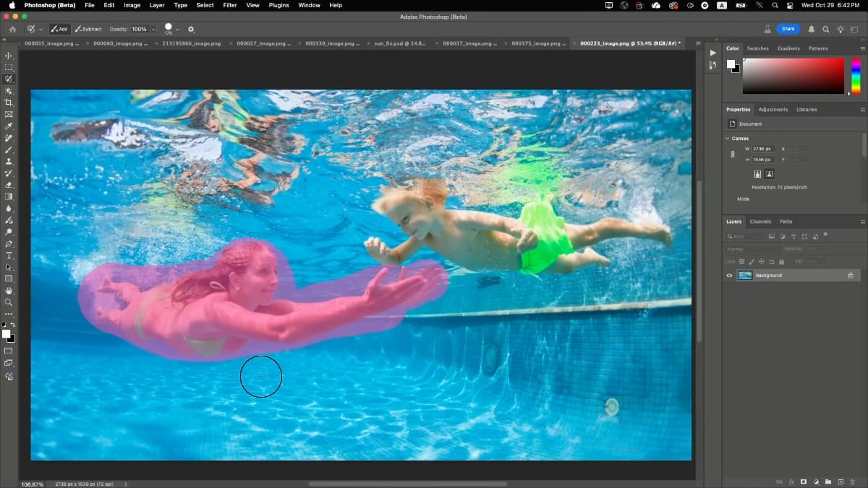Select the Eyedropper tool
Image resolution: width=868 pixels, height=488 pixels.
tap(9, 126)
